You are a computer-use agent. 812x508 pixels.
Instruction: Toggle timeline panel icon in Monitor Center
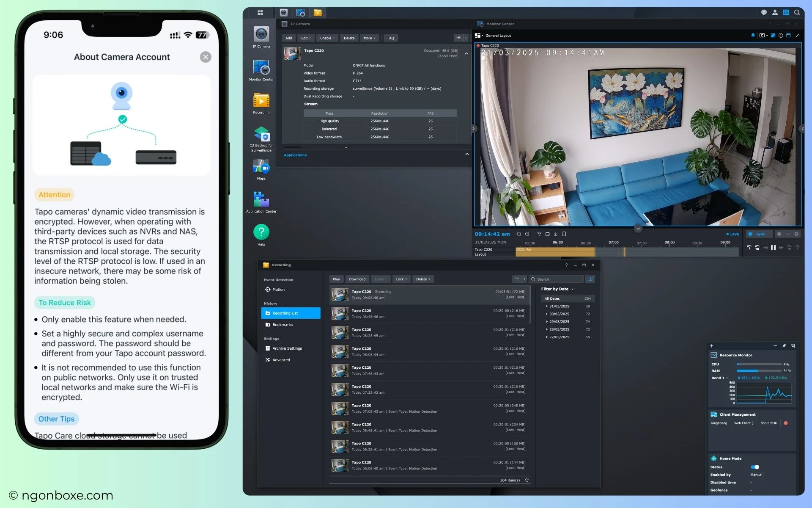click(789, 36)
